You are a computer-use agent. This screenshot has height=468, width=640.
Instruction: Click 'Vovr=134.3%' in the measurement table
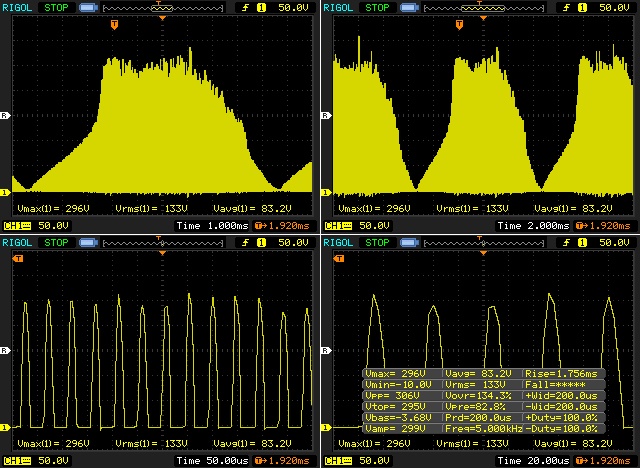[478, 395]
